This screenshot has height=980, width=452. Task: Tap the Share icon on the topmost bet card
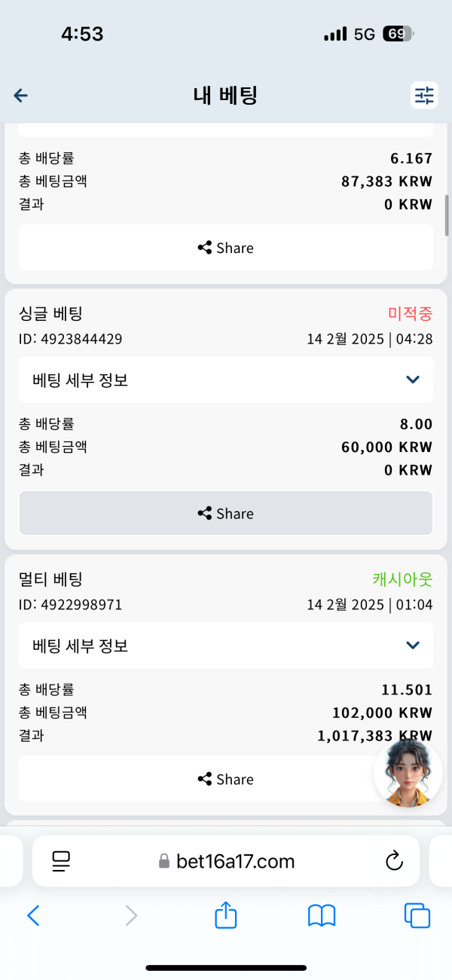coord(203,247)
